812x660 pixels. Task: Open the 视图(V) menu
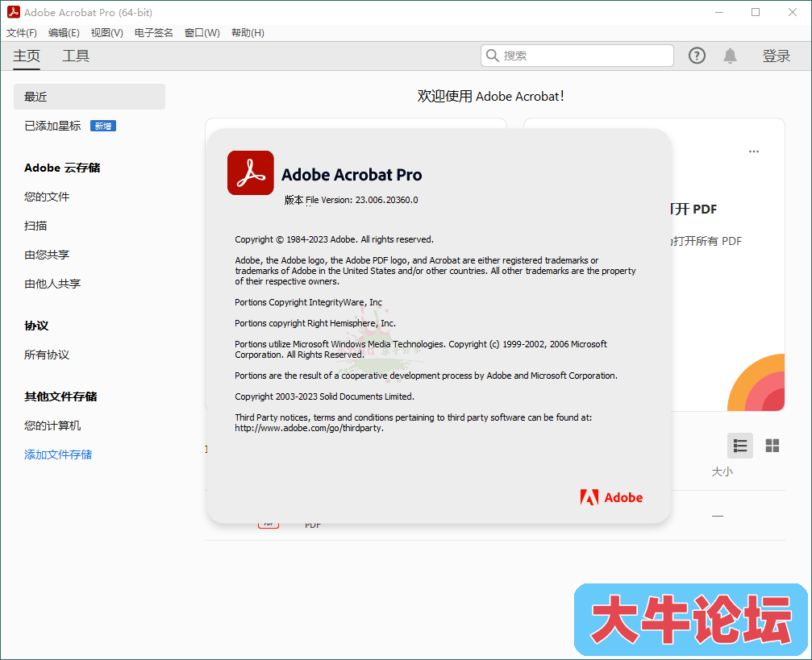point(106,32)
